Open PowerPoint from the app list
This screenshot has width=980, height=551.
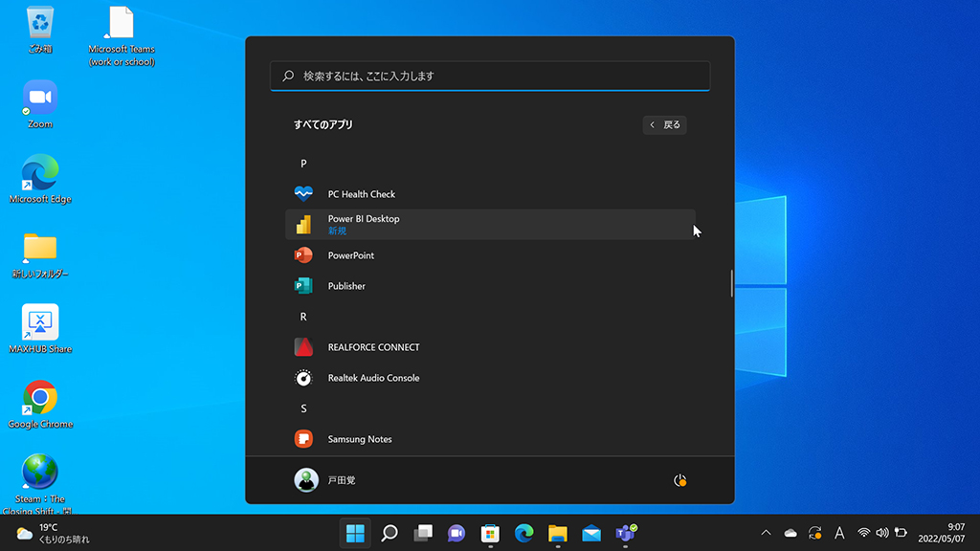coord(490,254)
